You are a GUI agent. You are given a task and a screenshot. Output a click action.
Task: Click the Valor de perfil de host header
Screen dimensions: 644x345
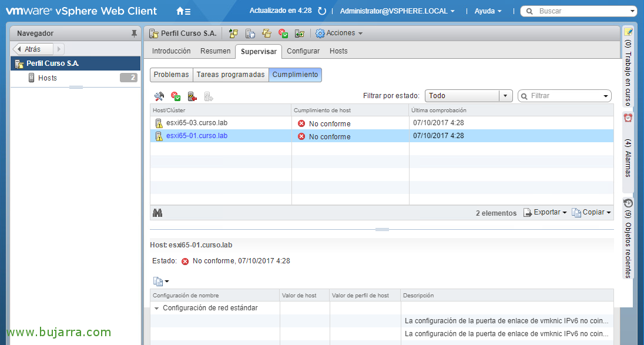point(365,296)
